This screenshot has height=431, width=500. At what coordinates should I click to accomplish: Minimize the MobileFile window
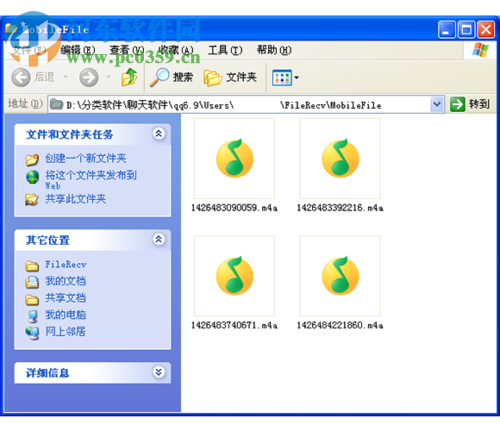(x=447, y=30)
